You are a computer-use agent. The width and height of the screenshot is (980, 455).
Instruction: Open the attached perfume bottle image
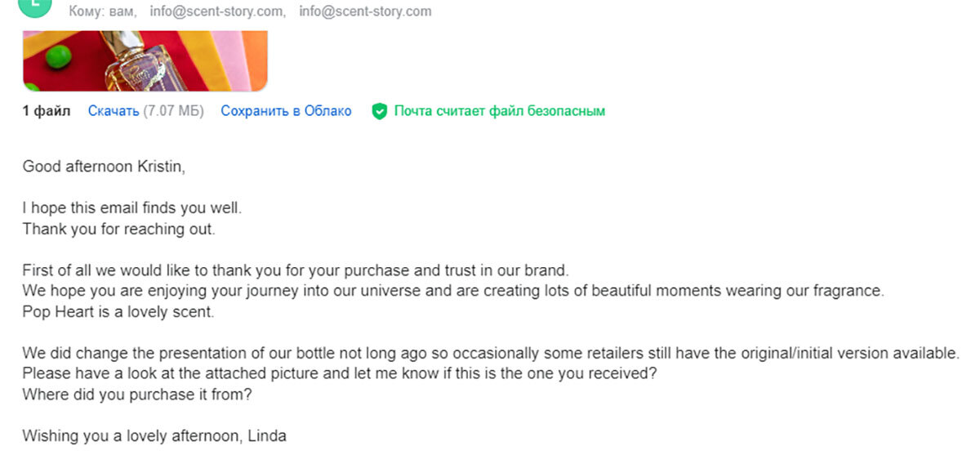tap(145, 60)
